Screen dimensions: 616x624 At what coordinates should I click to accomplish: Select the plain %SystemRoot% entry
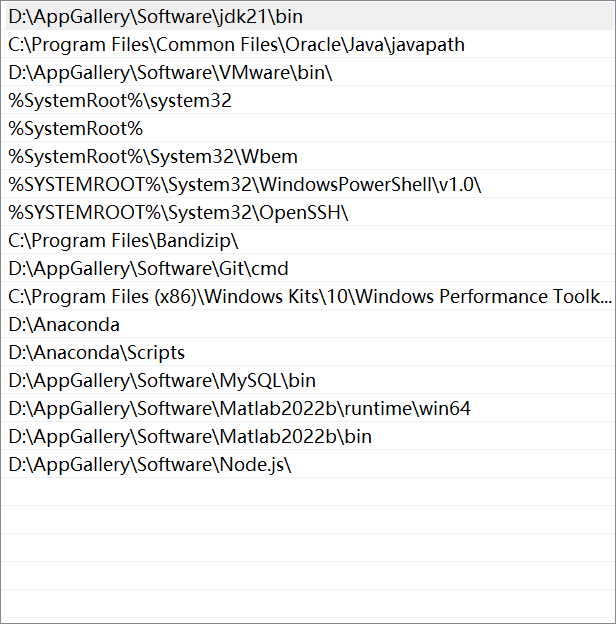coord(308,129)
